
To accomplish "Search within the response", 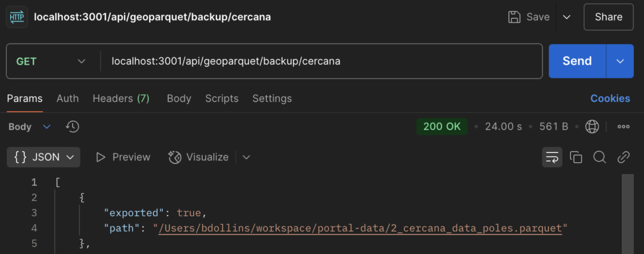I will tap(599, 157).
